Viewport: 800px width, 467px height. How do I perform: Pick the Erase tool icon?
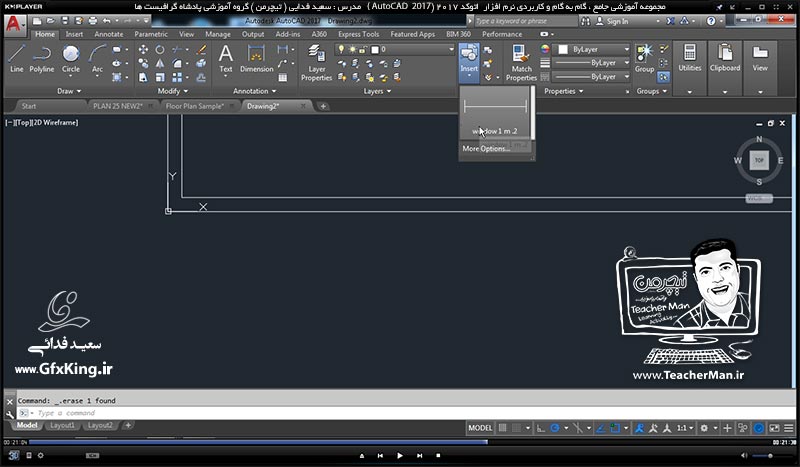(202, 50)
